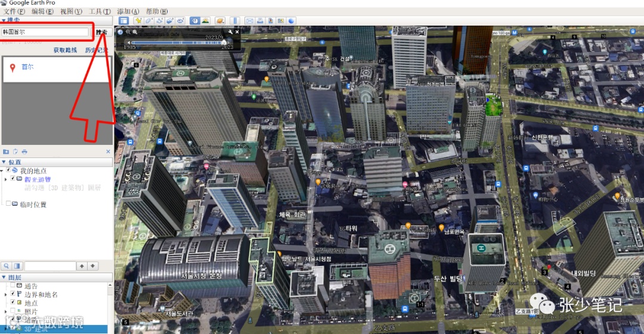Collapse the 位置 panel header
Viewport: 644px width, 334px height.
coord(56,162)
